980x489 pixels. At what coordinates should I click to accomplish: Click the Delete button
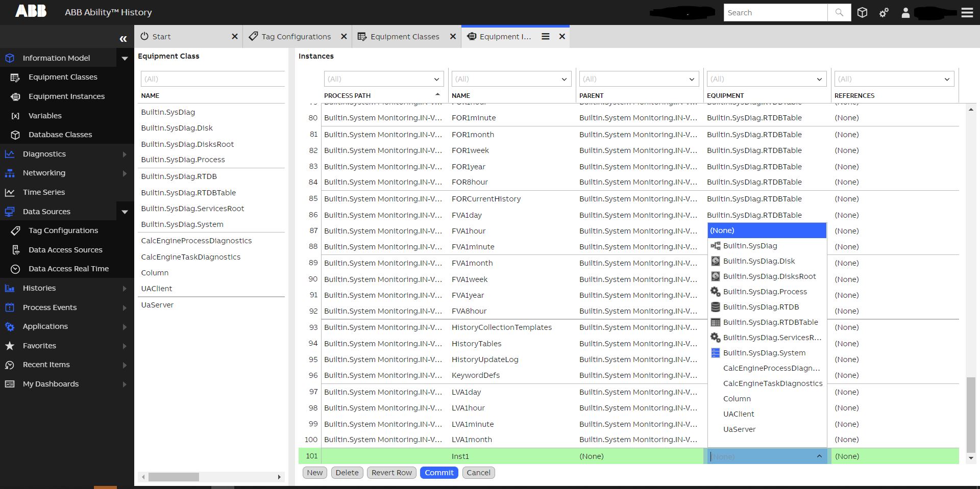(x=347, y=473)
